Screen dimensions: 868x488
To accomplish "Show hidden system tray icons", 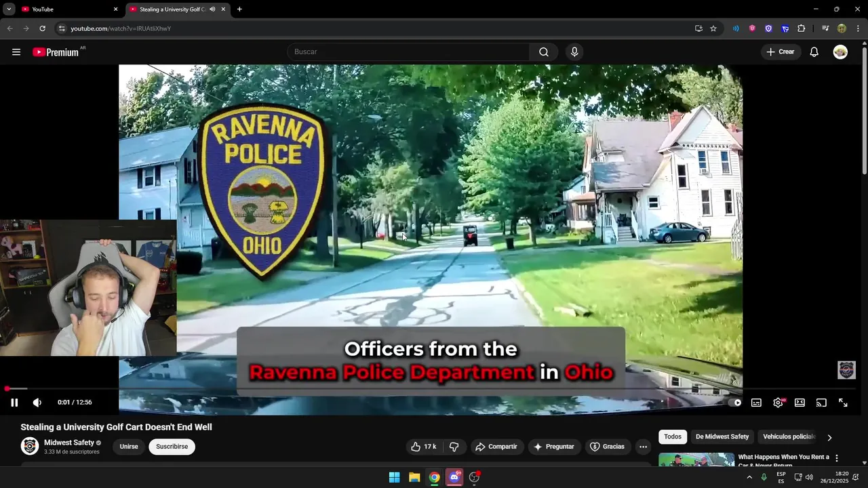I will pos(749,477).
